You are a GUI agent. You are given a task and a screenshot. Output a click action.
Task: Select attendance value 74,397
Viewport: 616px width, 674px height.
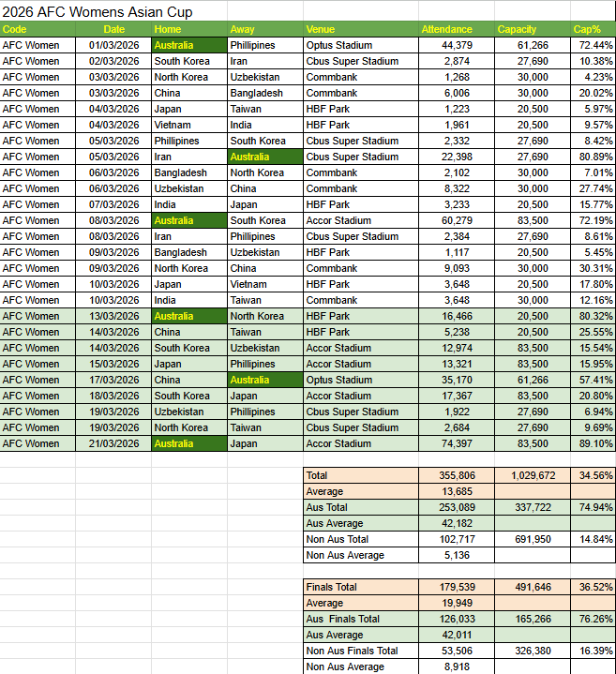coord(457,443)
